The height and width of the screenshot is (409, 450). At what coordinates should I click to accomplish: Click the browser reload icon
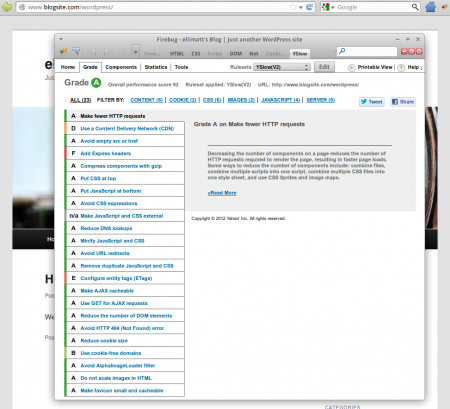(309, 7)
